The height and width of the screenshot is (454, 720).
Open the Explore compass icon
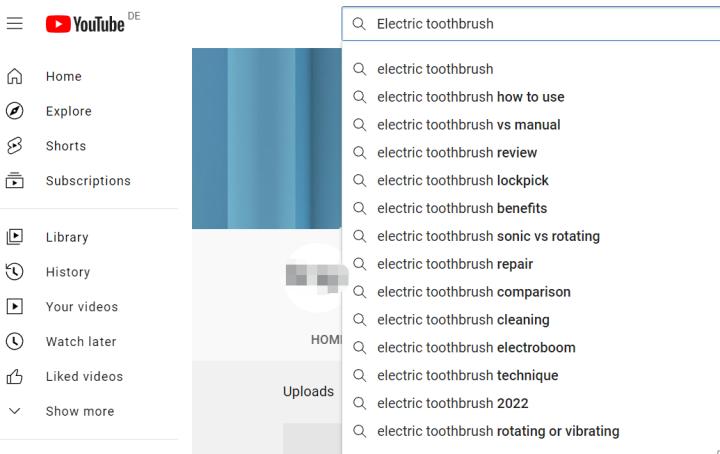pos(15,111)
